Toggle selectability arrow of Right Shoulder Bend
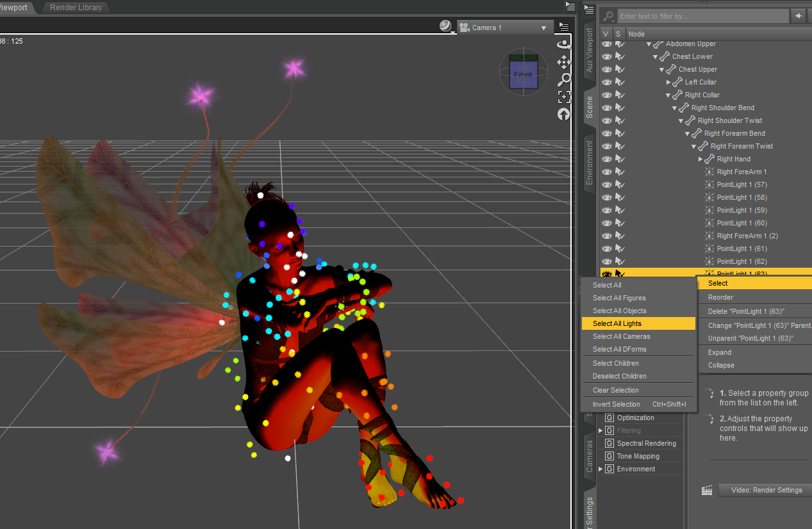Viewport: 812px width, 529px height. pyautogui.click(x=620, y=108)
